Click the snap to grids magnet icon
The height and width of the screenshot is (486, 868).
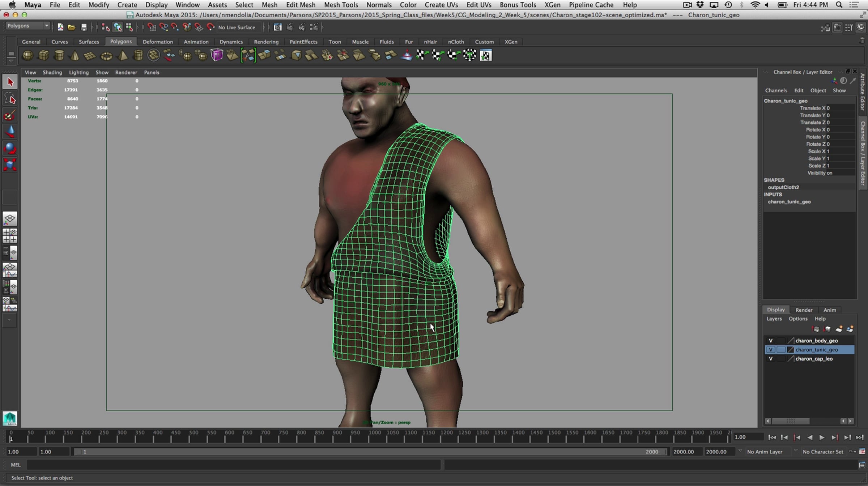point(152,27)
